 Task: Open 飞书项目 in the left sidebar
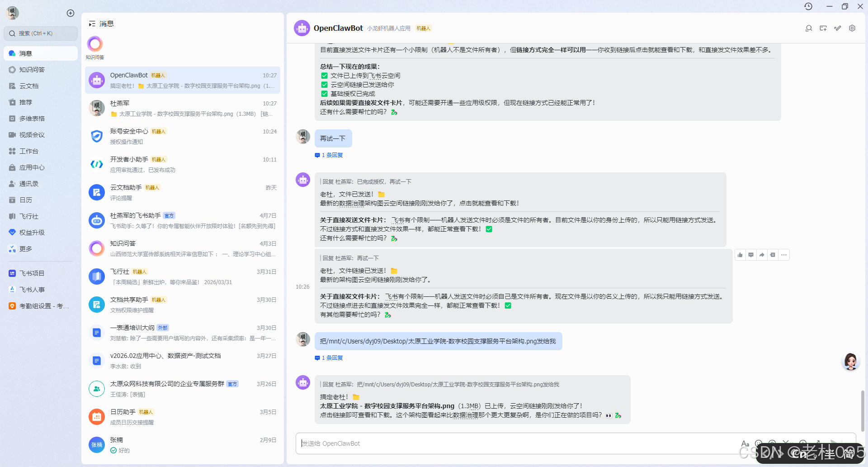coord(41,273)
